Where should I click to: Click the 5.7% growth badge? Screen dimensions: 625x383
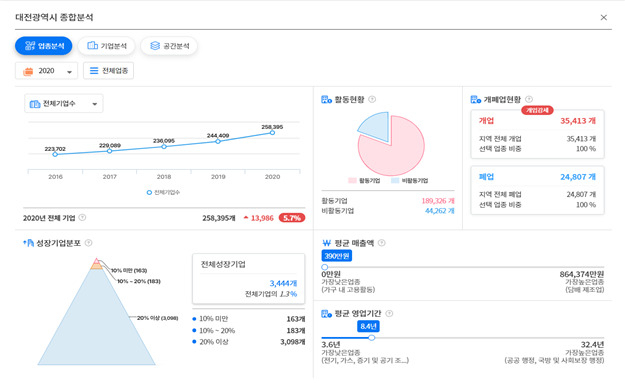pos(292,218)
